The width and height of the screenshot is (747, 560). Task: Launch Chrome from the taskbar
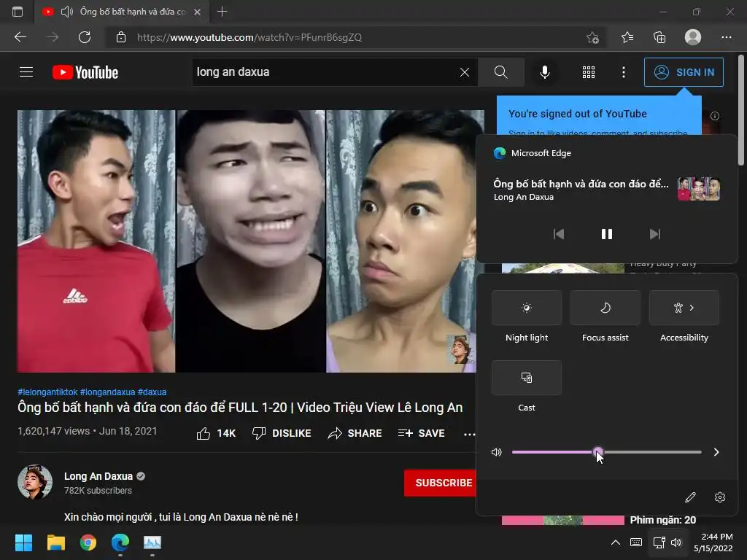click(x=88, y=542)
